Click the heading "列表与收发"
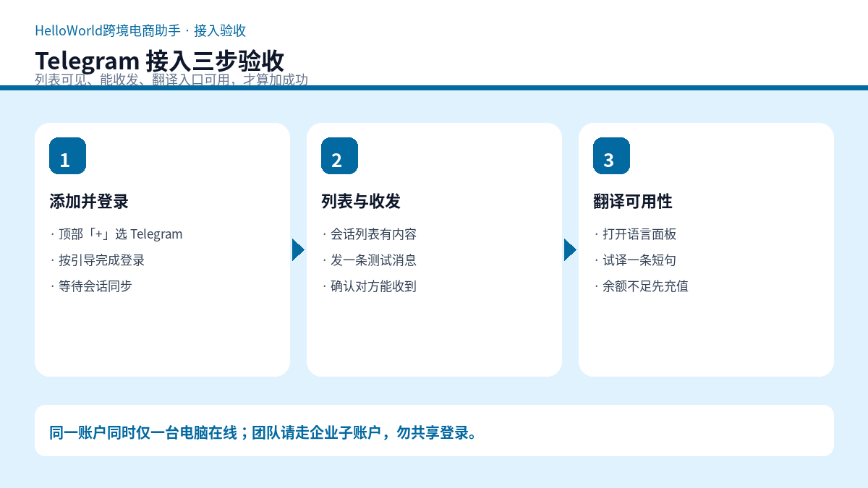 [361, 202]
